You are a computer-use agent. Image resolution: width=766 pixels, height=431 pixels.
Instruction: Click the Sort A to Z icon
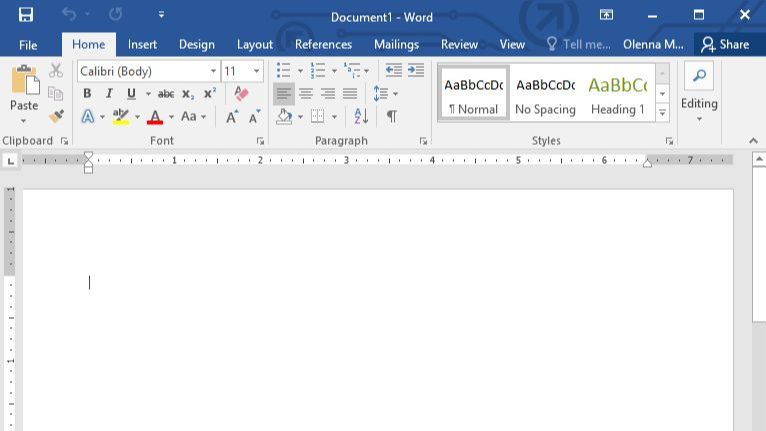[x=361, y=117]
